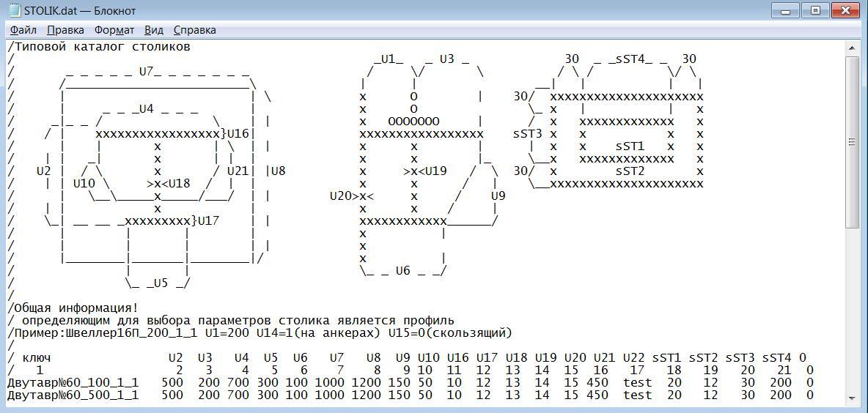Viewport: 868px width, 413px height.
Task: Open the Правка menu
Action: coord(65,30)
